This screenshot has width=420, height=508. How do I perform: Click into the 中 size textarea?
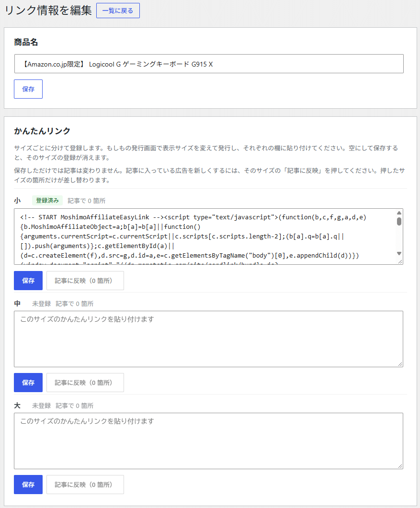pyautogui.click(x=208, y=339)
